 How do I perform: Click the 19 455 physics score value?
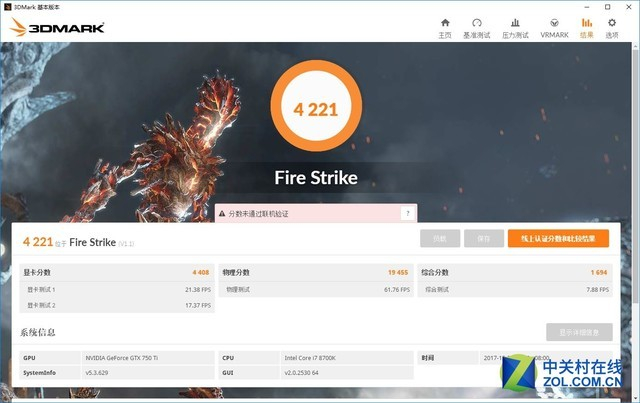pyautogui.click(x=398, y=272)
